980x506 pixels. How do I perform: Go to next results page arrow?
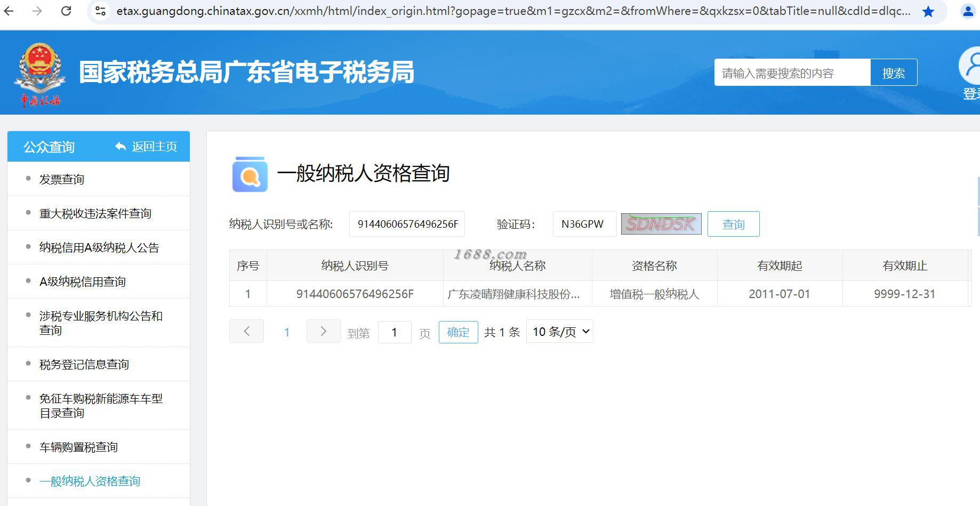click(324, 331)
